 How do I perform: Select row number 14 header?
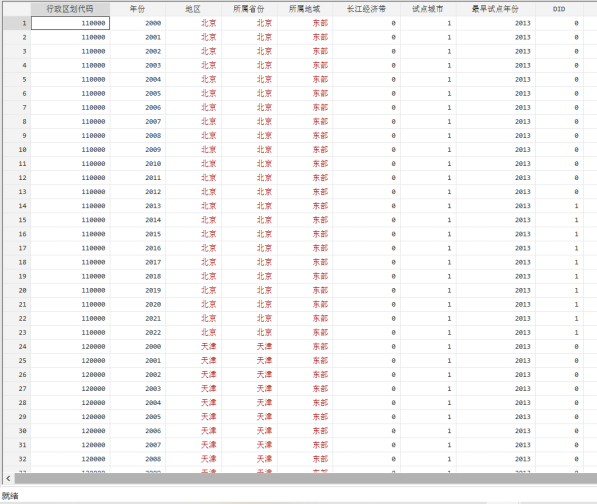pyautogui.click(x=17, y=206)
